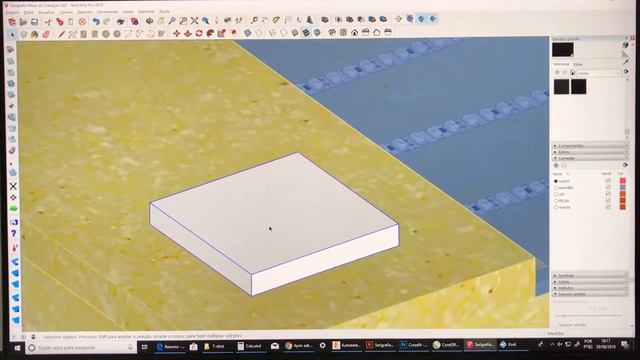Select the Offset tool
The height and width of the screenshot is (360, 640).
[233, 33]
